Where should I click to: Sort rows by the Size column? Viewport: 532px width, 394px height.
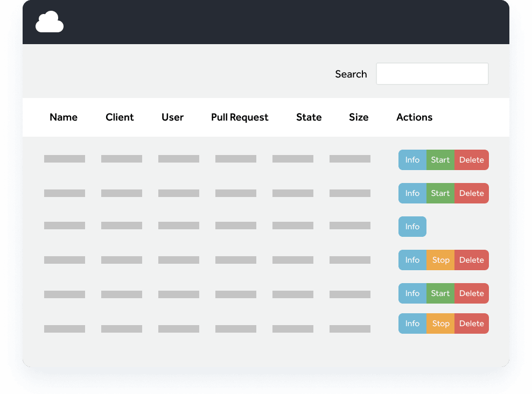click(x=359, y=117)
